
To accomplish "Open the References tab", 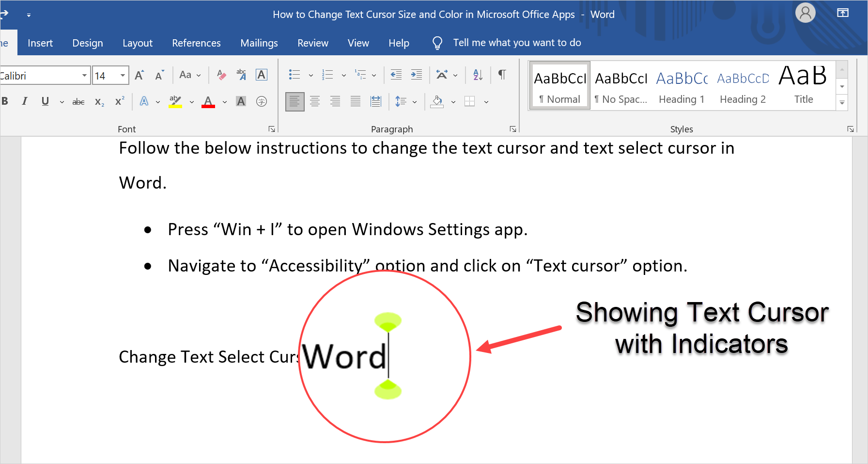I will (x=196, y=43).
